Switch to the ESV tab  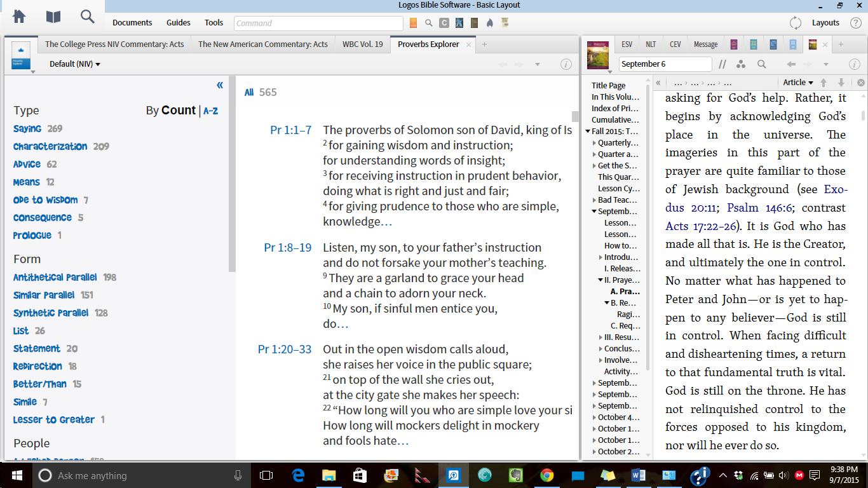pos(627,44)
